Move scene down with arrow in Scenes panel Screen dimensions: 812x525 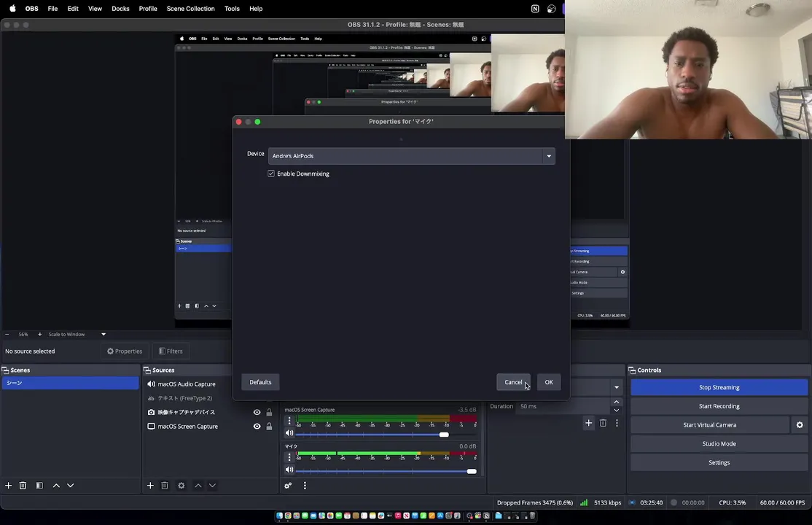[71, 486]
